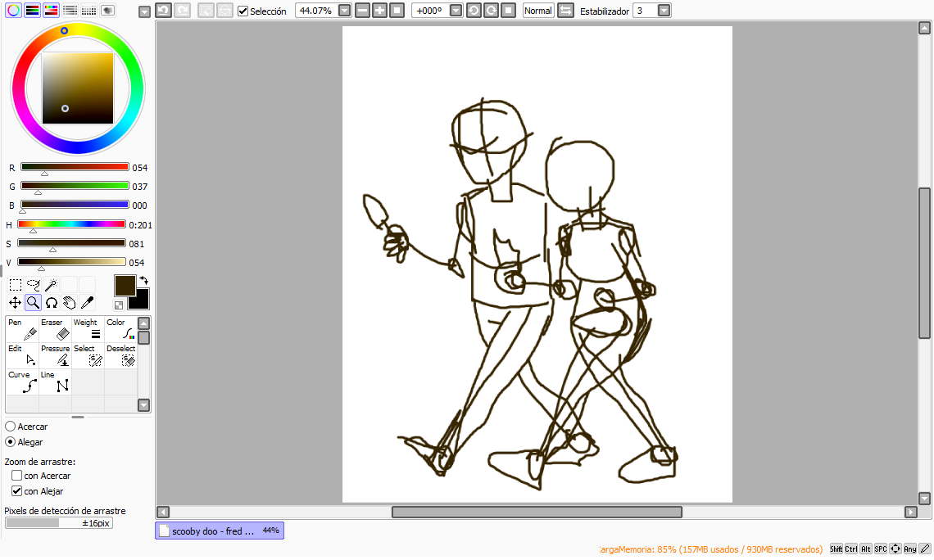Viewport: 934px width, 560px height.
Task: Choose the Pressure linework tool
Action: pyautogui.click(x=56, y=355)
